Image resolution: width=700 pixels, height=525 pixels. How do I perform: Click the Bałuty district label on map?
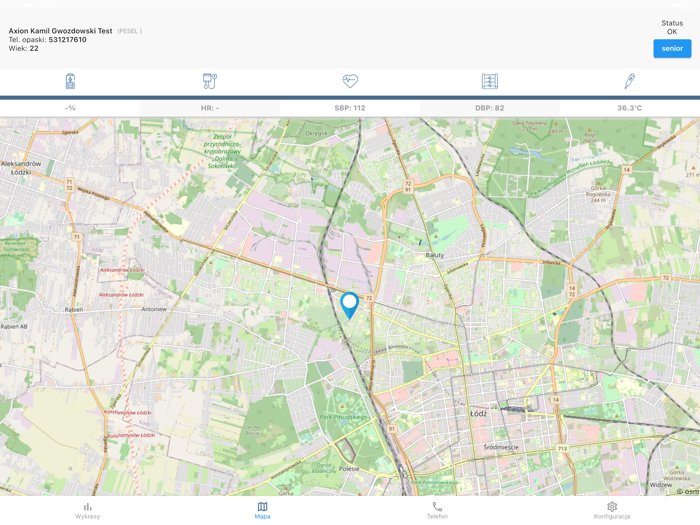pyautogui.click(x=435, y=255)
